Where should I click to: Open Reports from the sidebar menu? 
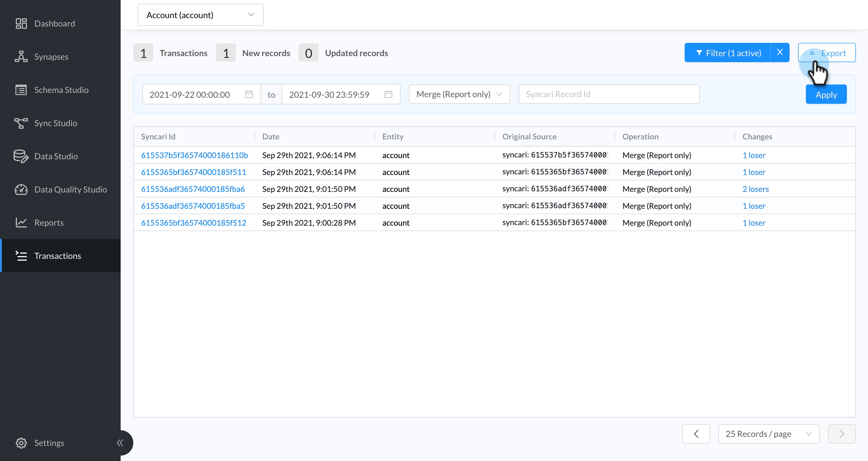(x=60, y=222)
